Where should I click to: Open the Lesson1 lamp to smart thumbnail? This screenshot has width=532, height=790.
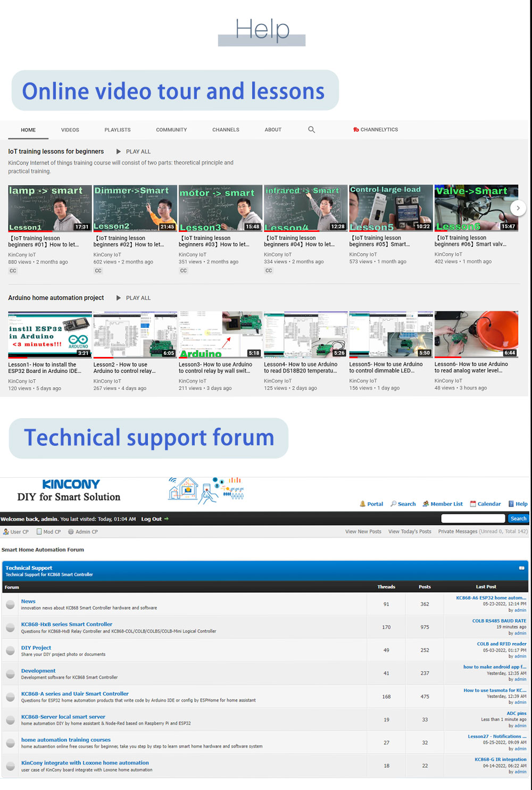[49, 208]
